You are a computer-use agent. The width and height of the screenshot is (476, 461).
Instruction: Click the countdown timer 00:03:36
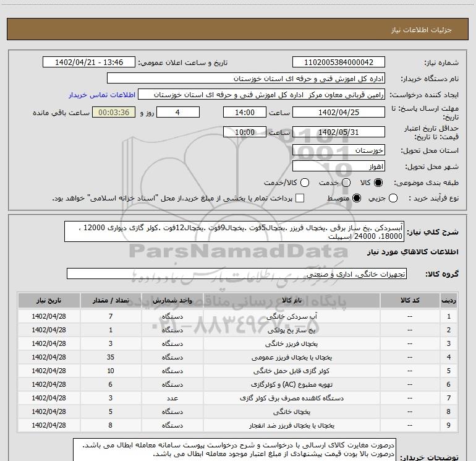click(114, 112)
